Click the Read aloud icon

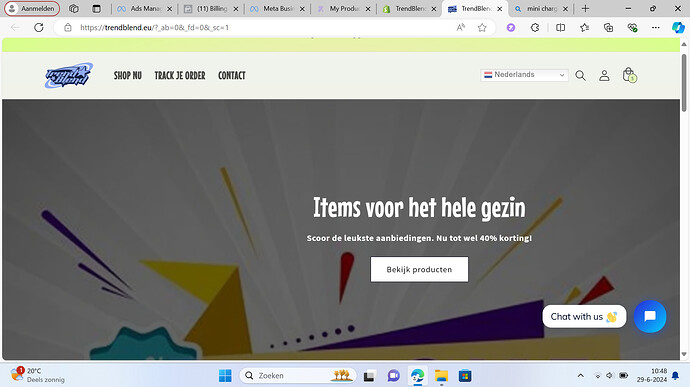pos(460,27)
